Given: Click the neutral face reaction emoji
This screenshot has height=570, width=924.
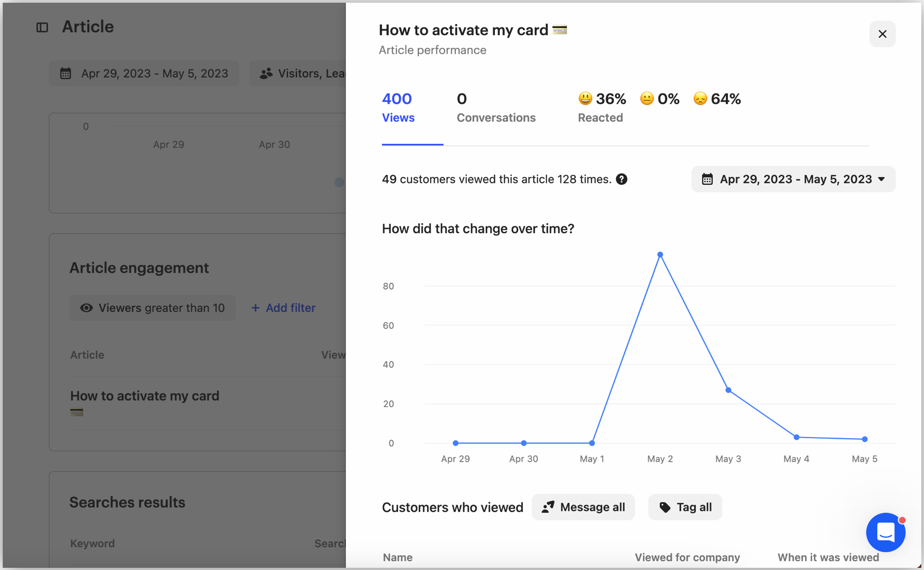Looking at the screenshot, I should click(x=647, y=98).
